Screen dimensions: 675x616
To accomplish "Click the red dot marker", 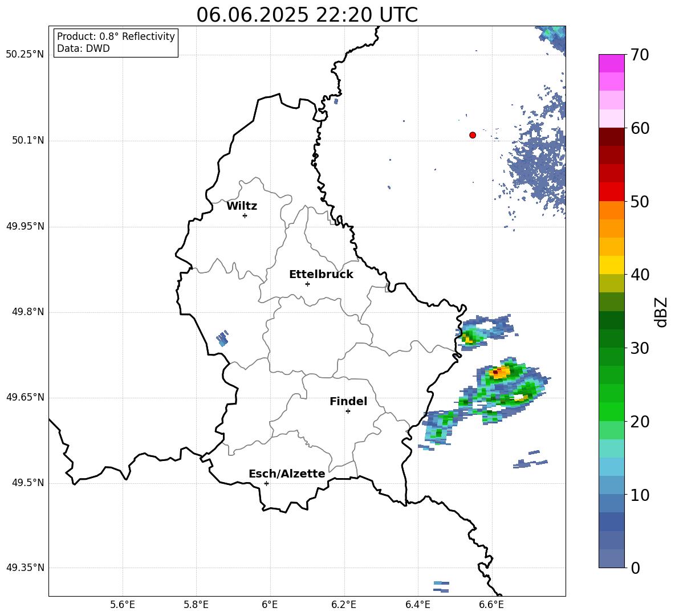I will coord(473,135).
